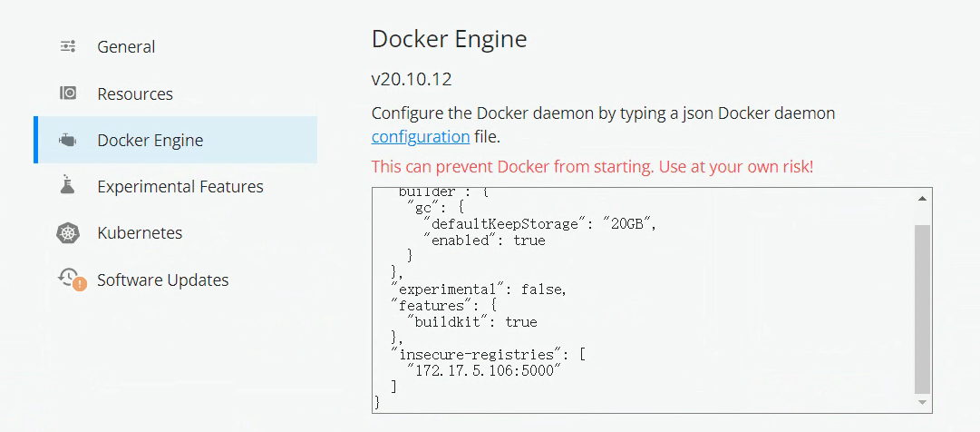Click the red 'Use at your own risk' warning
Screen dimensions: 980x432
tap(592, 167)
